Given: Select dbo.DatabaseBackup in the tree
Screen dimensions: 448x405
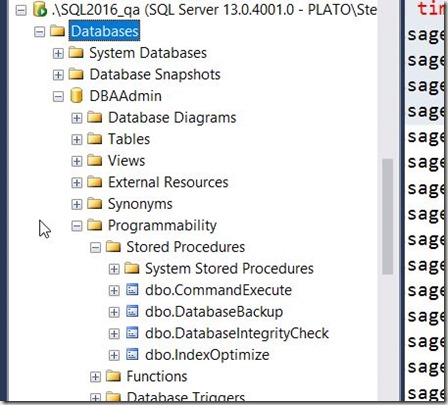Looking at the screenshot, I should click(x=214, y=312).
